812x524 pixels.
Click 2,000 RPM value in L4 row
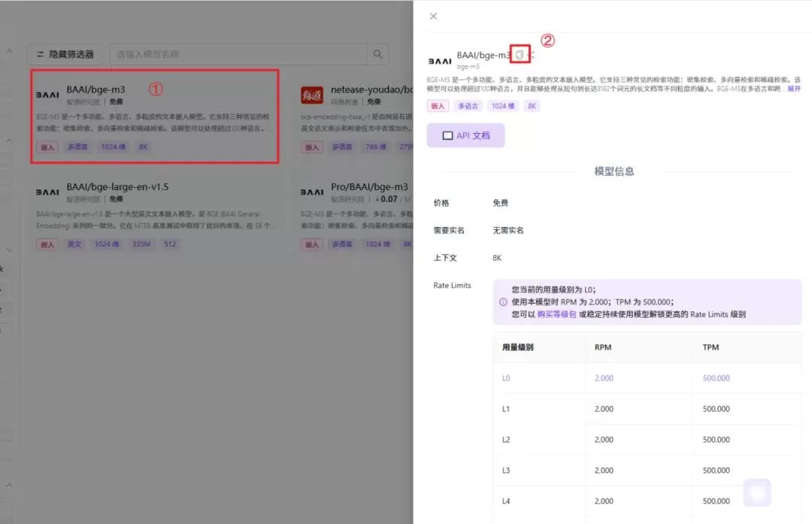[604, 501]
